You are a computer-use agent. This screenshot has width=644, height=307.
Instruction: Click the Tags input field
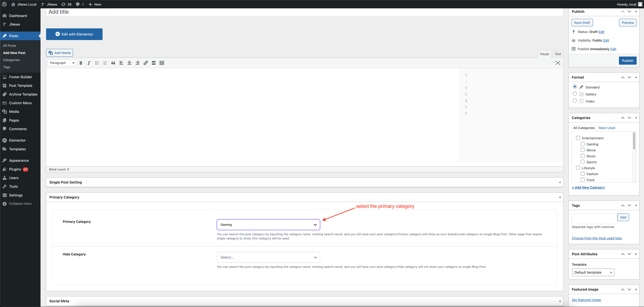[x=594, y=218]
